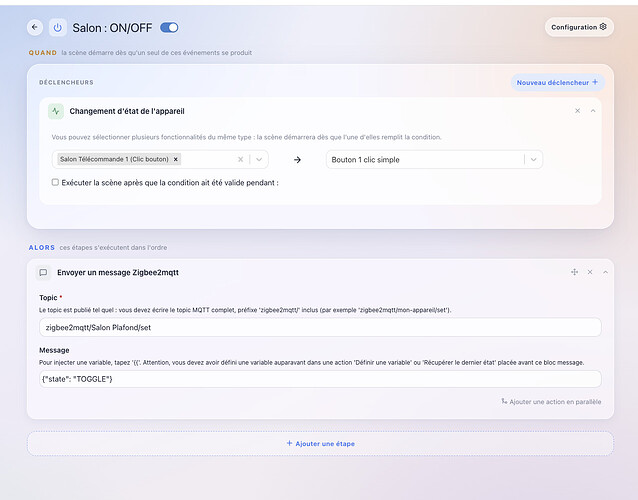Click Ajouter une étape

(x=321, y=444)
